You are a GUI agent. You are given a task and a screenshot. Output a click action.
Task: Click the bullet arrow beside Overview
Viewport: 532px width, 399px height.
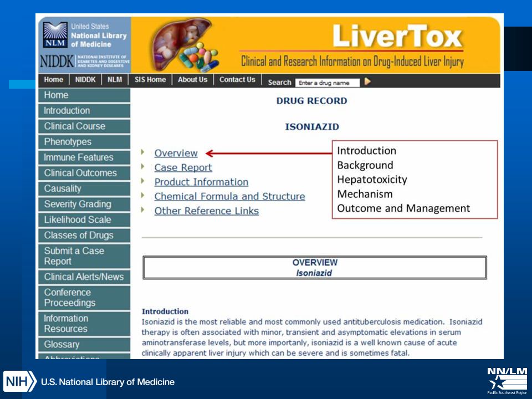point(143,152)
